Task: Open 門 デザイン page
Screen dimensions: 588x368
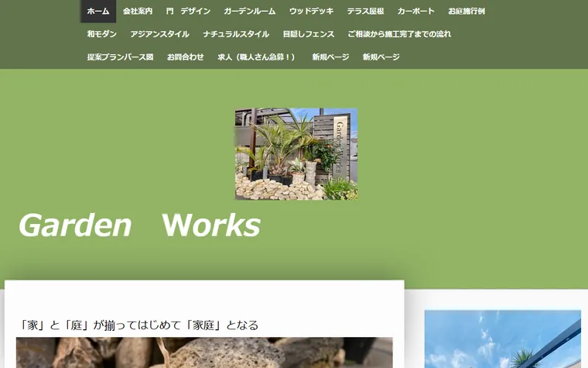Action: (x=188, y=12)
